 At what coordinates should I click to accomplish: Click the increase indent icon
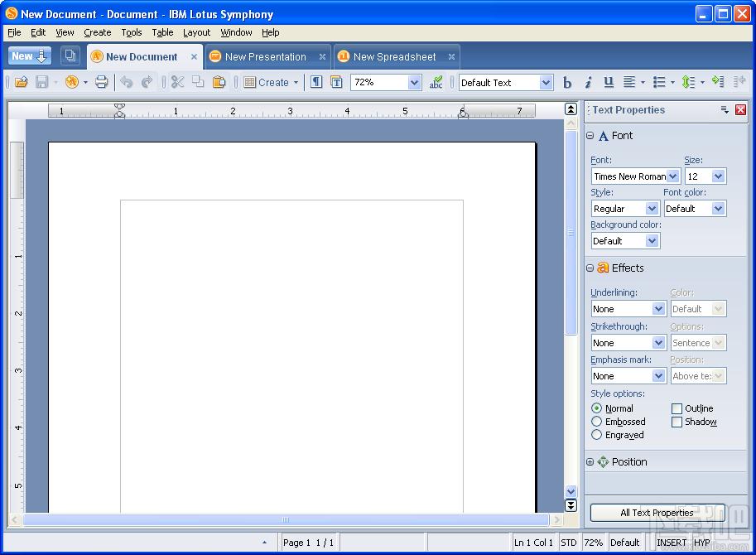coord(718,82)
